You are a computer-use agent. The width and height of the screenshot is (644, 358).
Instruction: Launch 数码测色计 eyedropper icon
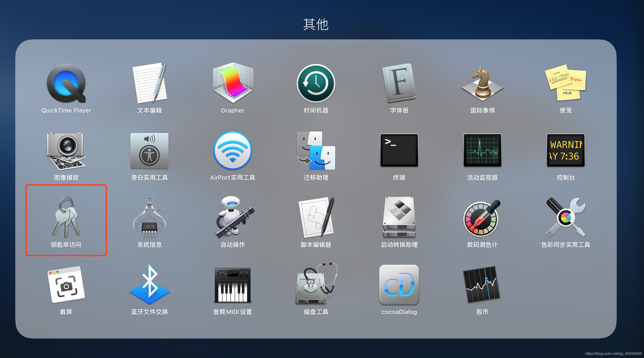[482, 218]
